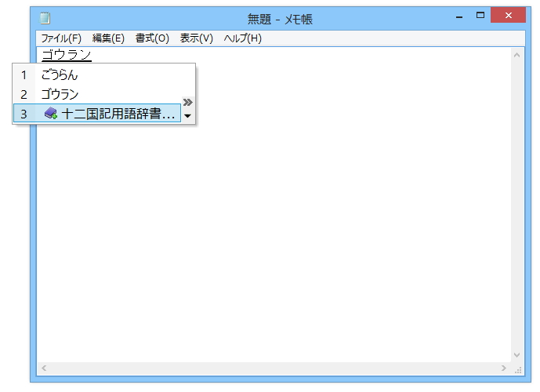The height and width of the screenshot is (392, 540).
Task: Open the 表示(V) menu
Action: pyautogui.click(x=196, y=38)
